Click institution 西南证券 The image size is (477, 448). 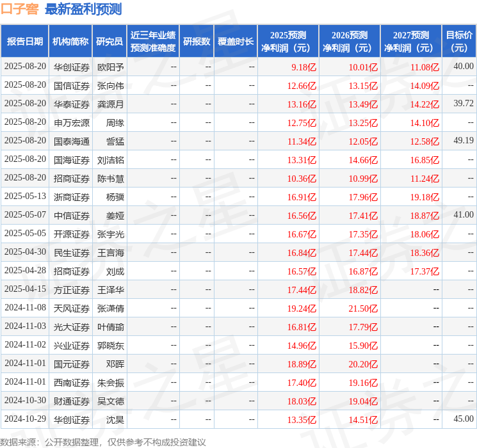click(x=72, y=383)
